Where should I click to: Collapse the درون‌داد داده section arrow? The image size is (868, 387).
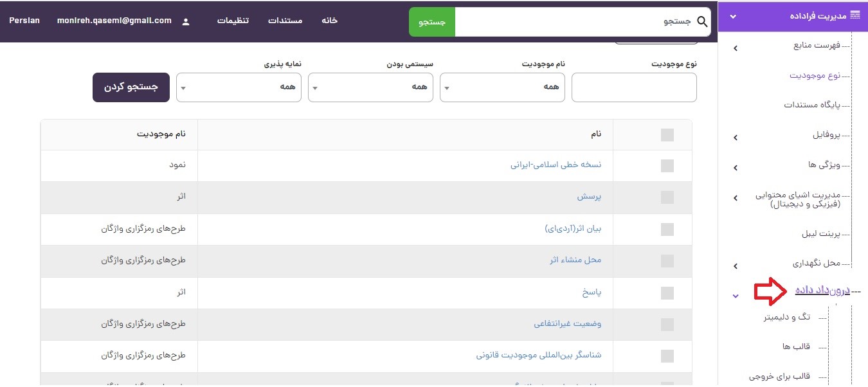point(736,296)
